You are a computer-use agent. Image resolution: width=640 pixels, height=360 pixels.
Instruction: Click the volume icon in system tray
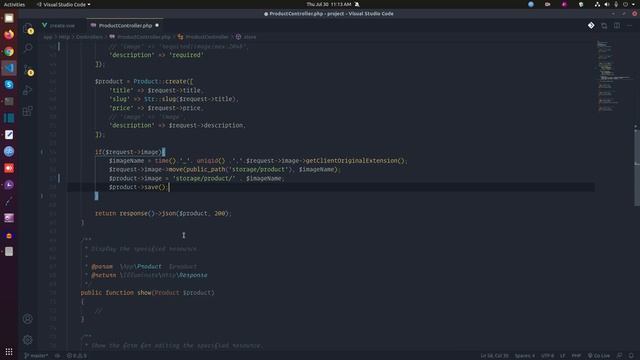coord(607,4)
